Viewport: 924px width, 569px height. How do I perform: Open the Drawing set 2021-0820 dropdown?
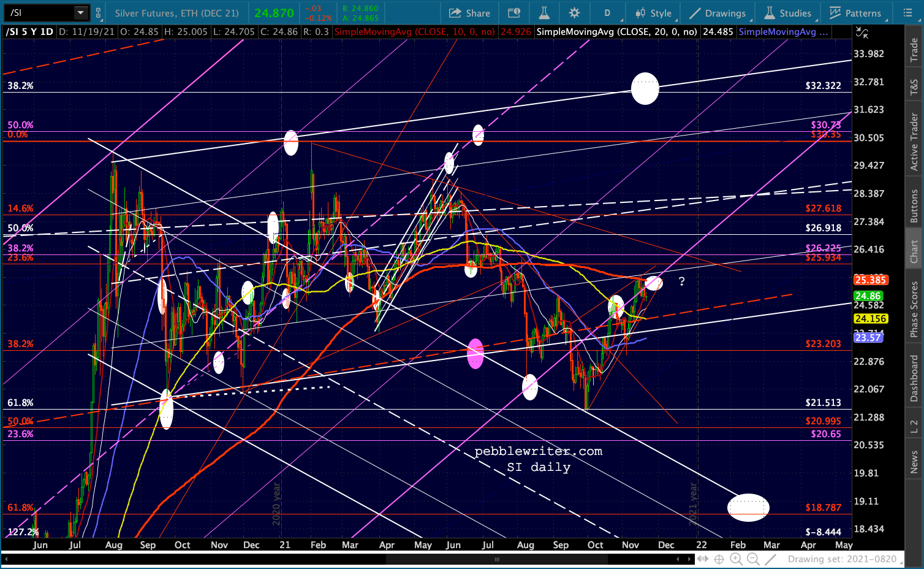(846, 559)
